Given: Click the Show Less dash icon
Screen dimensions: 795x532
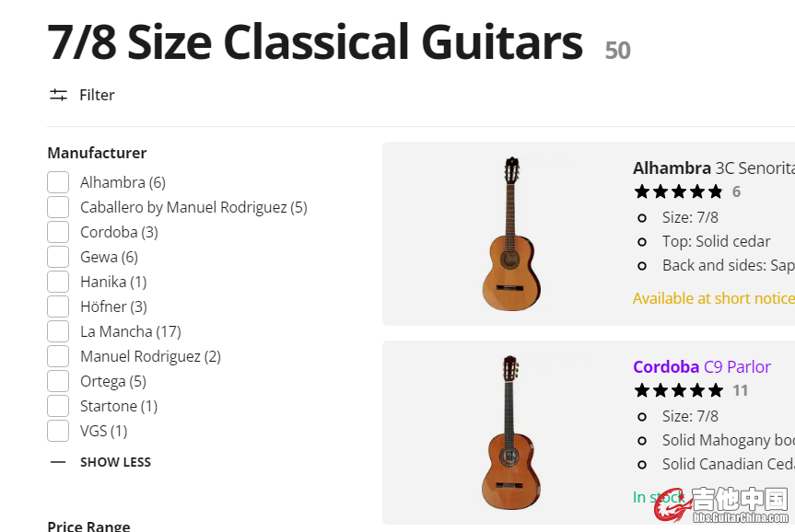Looking at the screenshot, I should (58, 462).
